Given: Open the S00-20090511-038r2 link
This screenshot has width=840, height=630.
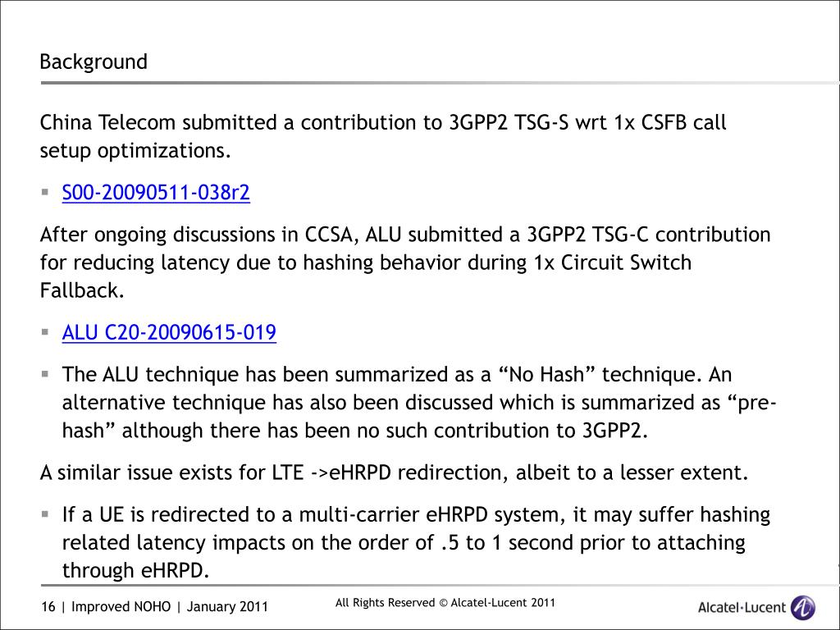Looking at the screenshot, I should (156, 192).
